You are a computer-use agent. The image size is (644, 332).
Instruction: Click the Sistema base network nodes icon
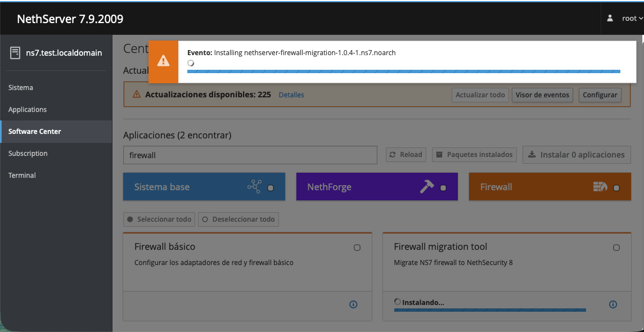(x=254, y=187)
